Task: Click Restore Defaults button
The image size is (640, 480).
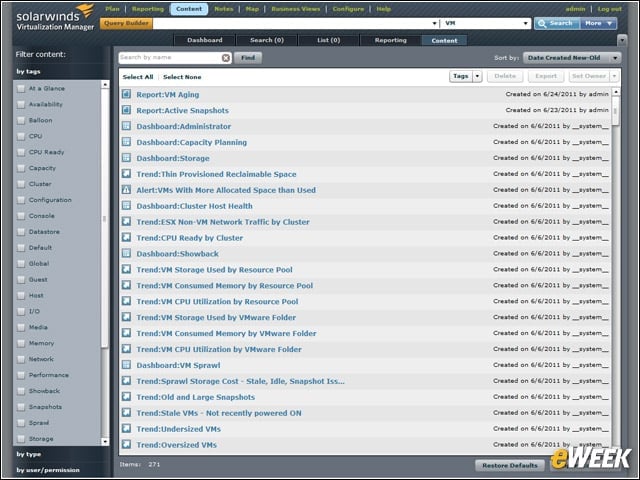Action: (510, 465)
